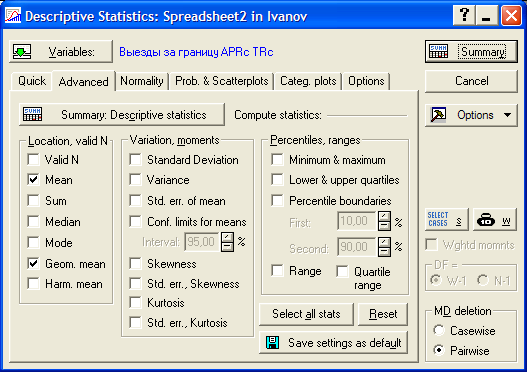The height and width of the screenshot is (372, 527).
Task: Select the Advanced tab
Action: pyautogui.click(x=83, y=82)
